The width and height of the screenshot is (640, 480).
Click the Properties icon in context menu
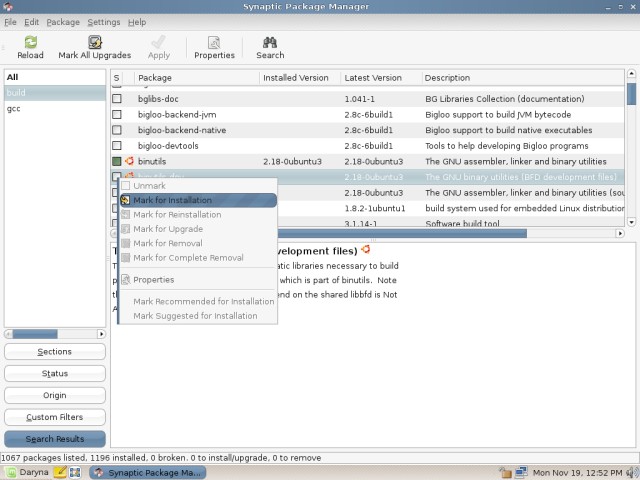click(126, 280)
